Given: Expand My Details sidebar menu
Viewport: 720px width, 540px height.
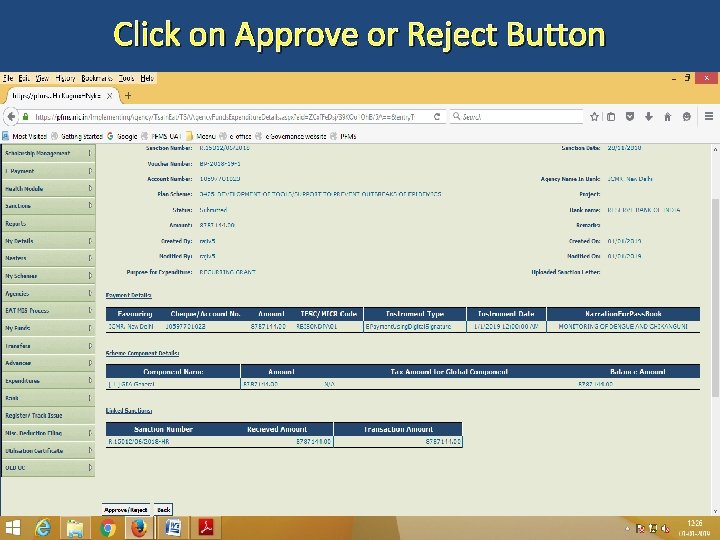Looking at the screenshot, I should pos(48,241).
